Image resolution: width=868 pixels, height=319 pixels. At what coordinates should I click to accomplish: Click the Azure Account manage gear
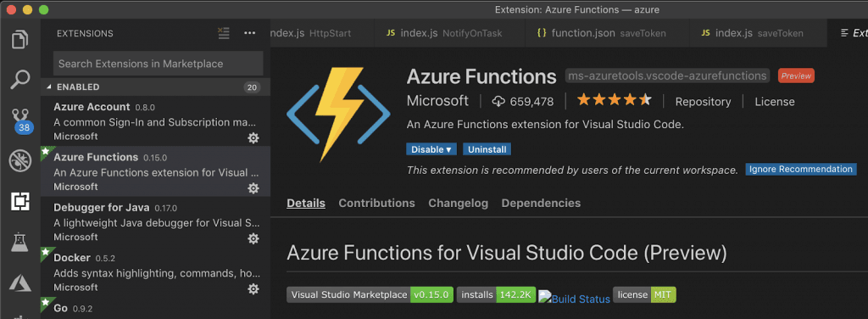click(x=253, y=138)
